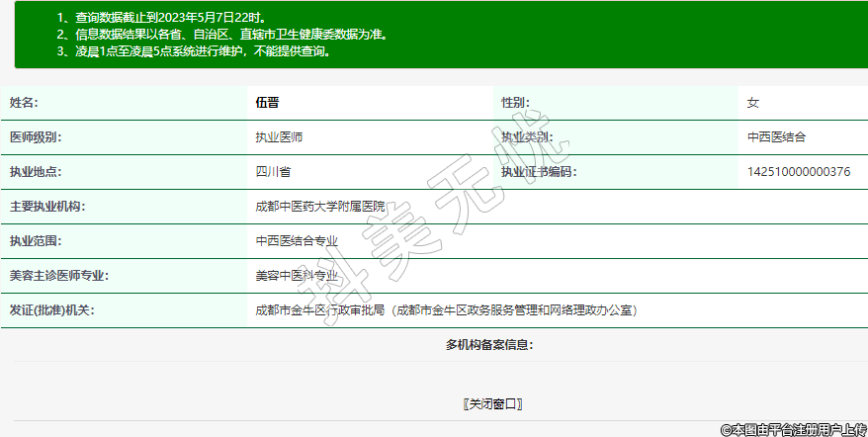The width and height of the screenshot is (868, 437).
Task: Click the 多机构备案信息 heading
Action: point(489,345)
